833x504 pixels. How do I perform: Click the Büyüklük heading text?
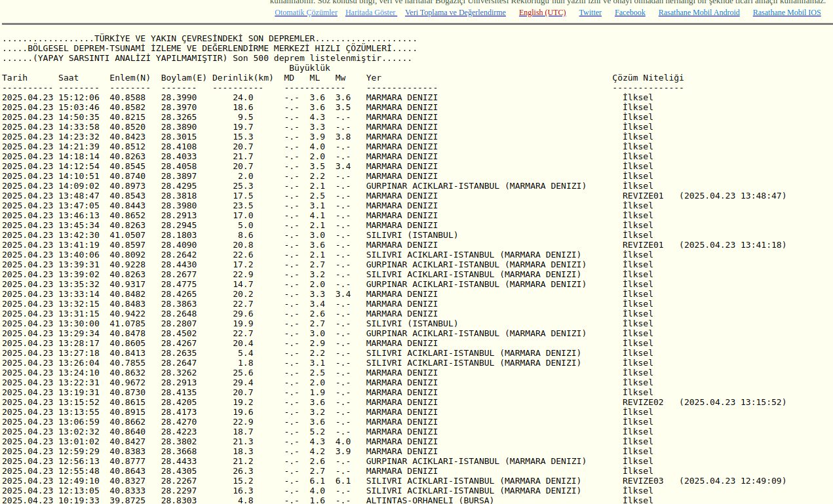click(309, 68)
